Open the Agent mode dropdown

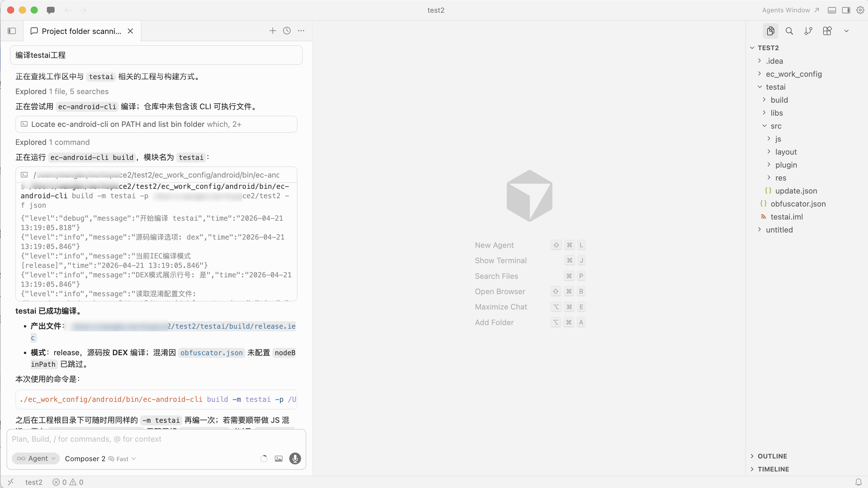click(x=36, y=459)
